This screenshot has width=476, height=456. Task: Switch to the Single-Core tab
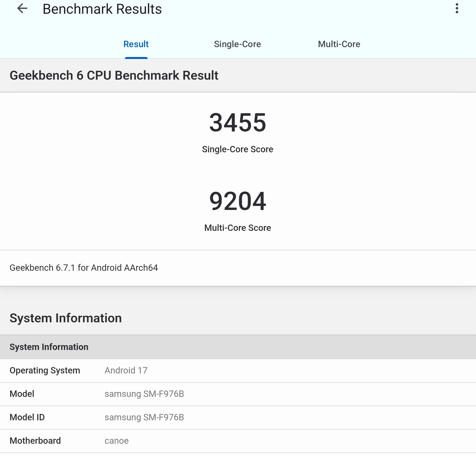tap(237, 44)
